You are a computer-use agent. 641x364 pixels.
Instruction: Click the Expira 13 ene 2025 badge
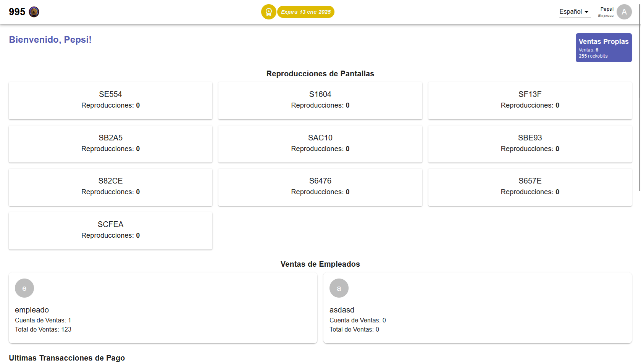coord(306,12)
